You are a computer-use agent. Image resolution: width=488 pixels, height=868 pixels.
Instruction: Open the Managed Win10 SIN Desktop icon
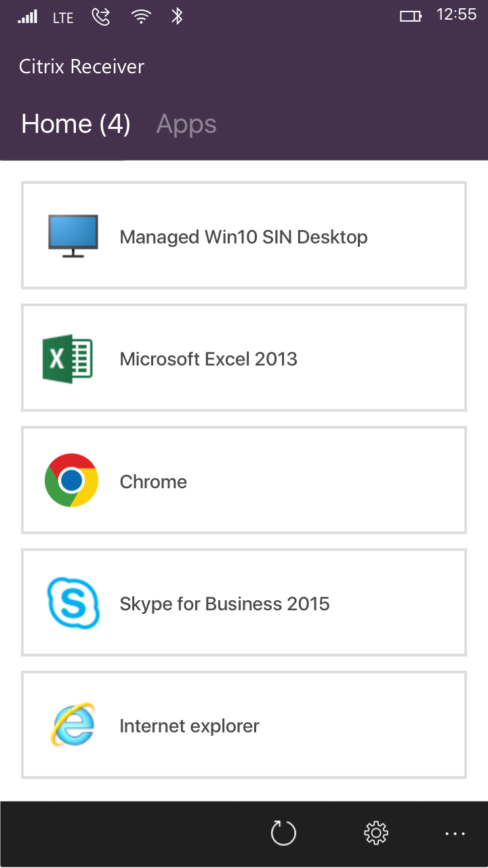pos(73,235)
